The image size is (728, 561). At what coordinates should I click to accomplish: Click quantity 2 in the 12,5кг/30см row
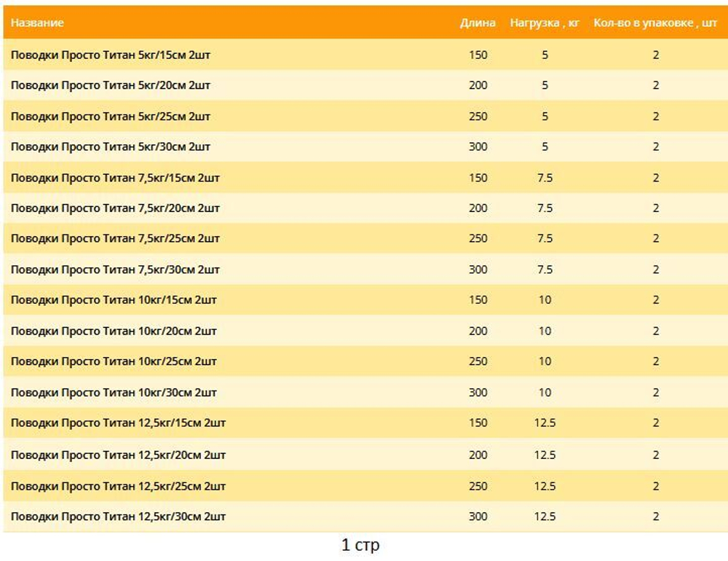click(656, 517)
